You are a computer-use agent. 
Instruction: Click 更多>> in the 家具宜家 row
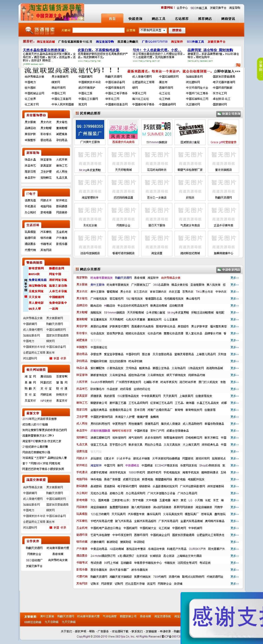point(234,396)
